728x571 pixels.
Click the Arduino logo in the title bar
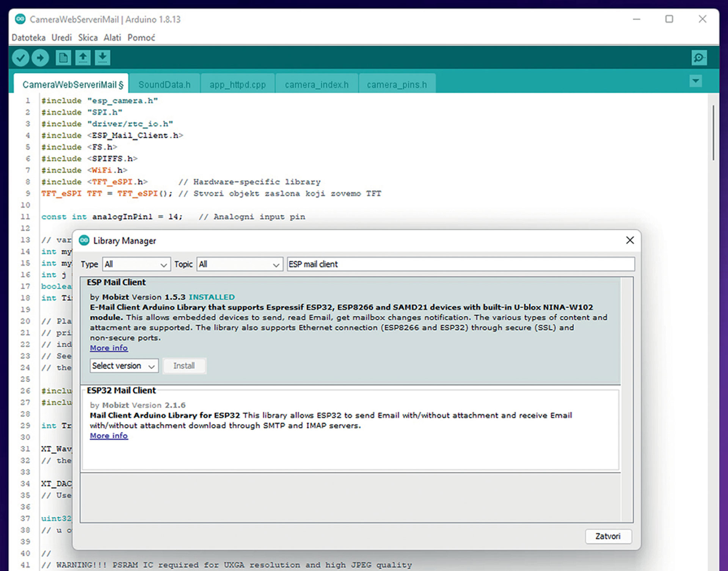[20, 19]
